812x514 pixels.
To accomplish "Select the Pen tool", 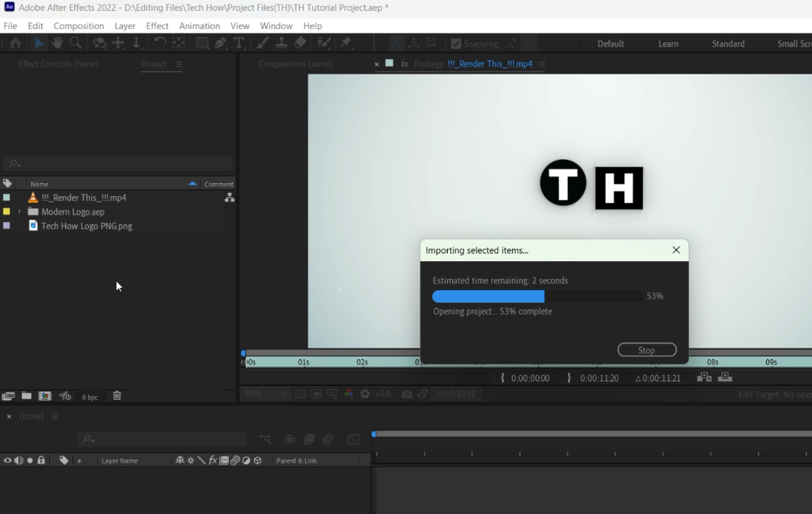I will tap(220, 44).
